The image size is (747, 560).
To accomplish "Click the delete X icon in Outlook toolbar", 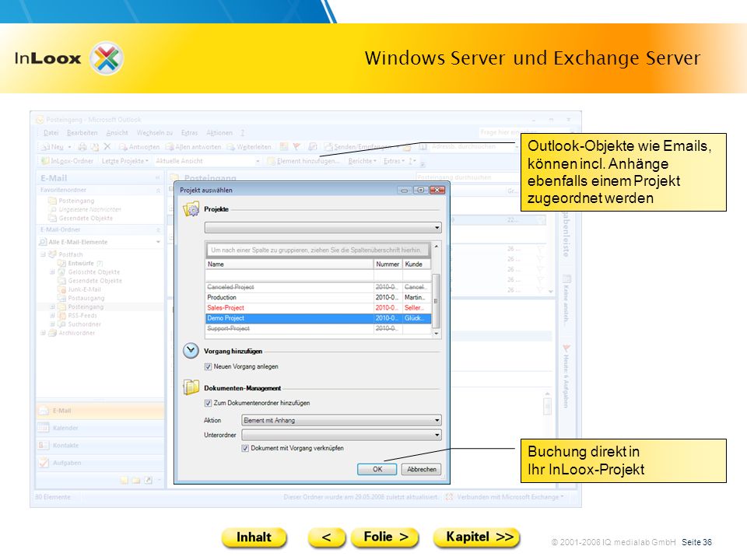I will tap(107, 147).
